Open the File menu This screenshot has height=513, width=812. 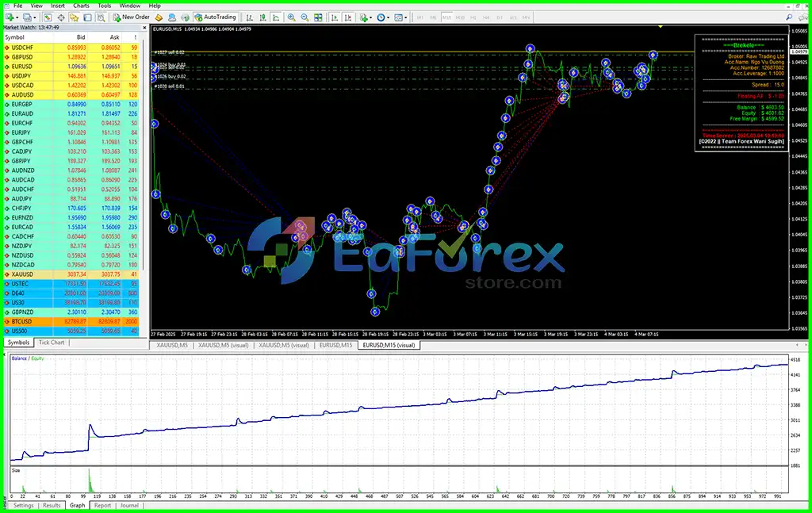tap(17, 6)
